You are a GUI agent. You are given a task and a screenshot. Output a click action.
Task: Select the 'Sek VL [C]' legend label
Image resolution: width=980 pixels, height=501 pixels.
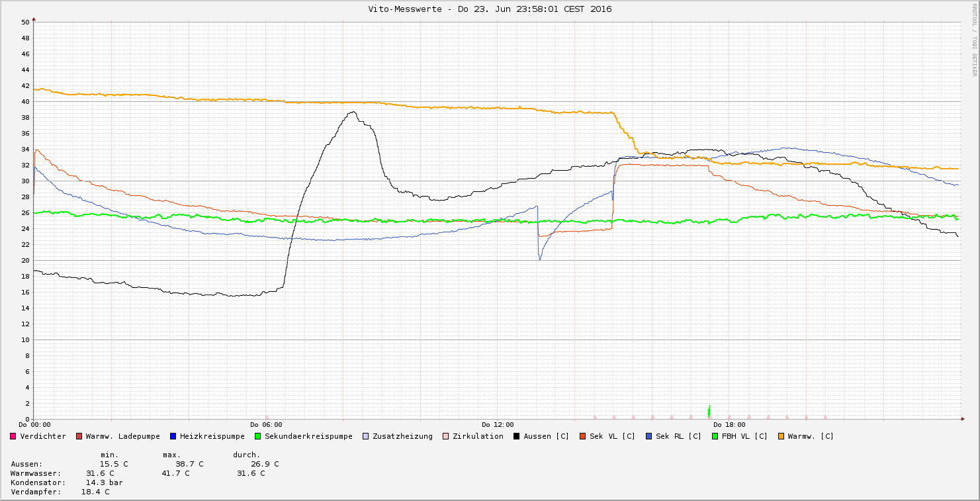click(x=612, y=436)
